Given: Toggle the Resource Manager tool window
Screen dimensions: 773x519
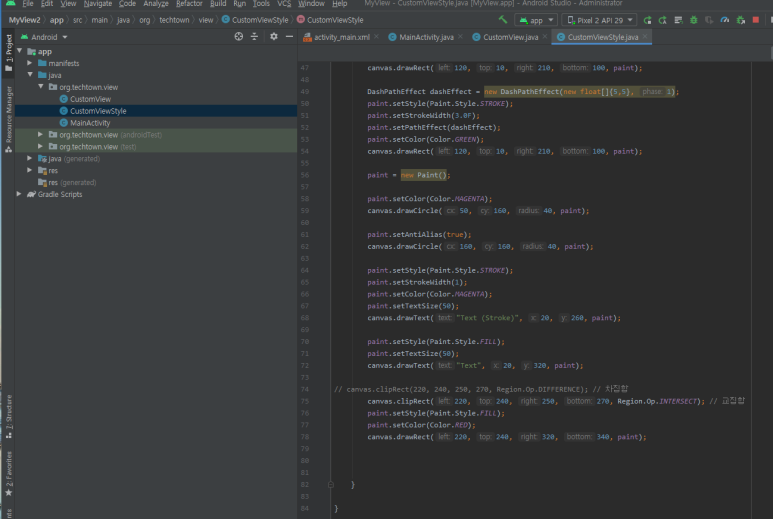Looking at the screenshot, I should point(8,119).
